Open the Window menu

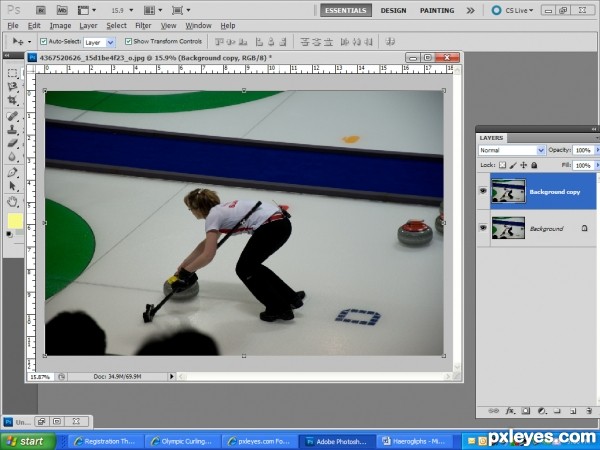(198, 26)
